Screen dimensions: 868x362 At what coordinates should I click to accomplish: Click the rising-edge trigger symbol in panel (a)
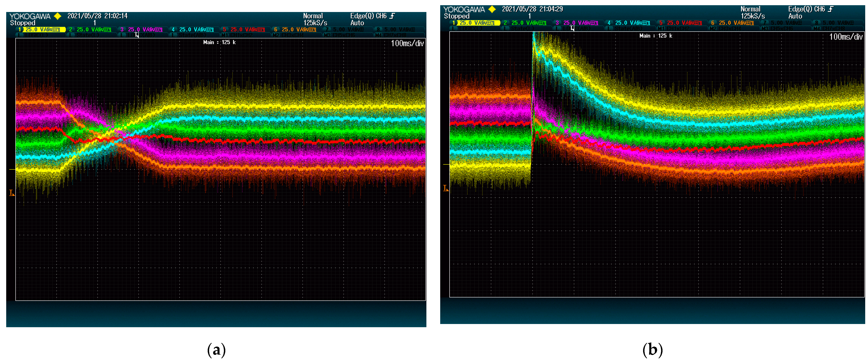coord(392,16)
